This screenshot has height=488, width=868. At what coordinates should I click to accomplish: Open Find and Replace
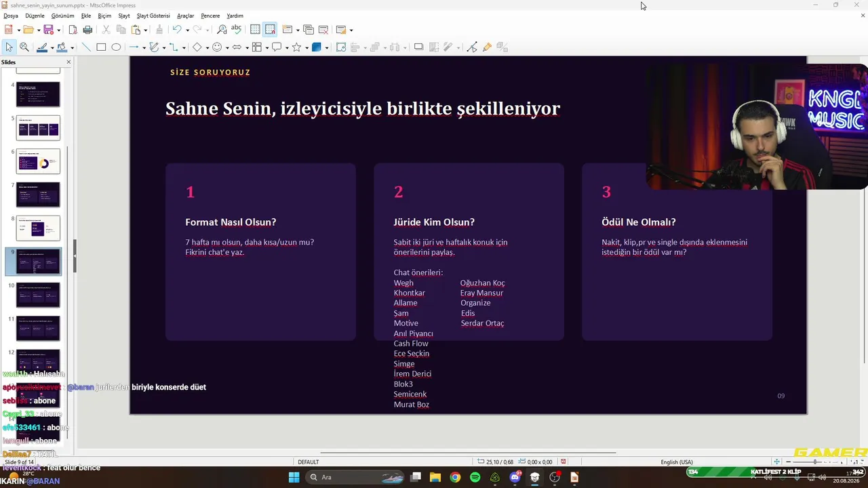222,30
